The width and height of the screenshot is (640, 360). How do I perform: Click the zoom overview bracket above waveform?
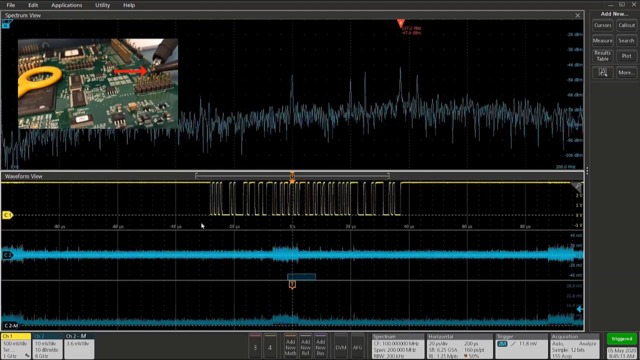[x=292, y=176]
